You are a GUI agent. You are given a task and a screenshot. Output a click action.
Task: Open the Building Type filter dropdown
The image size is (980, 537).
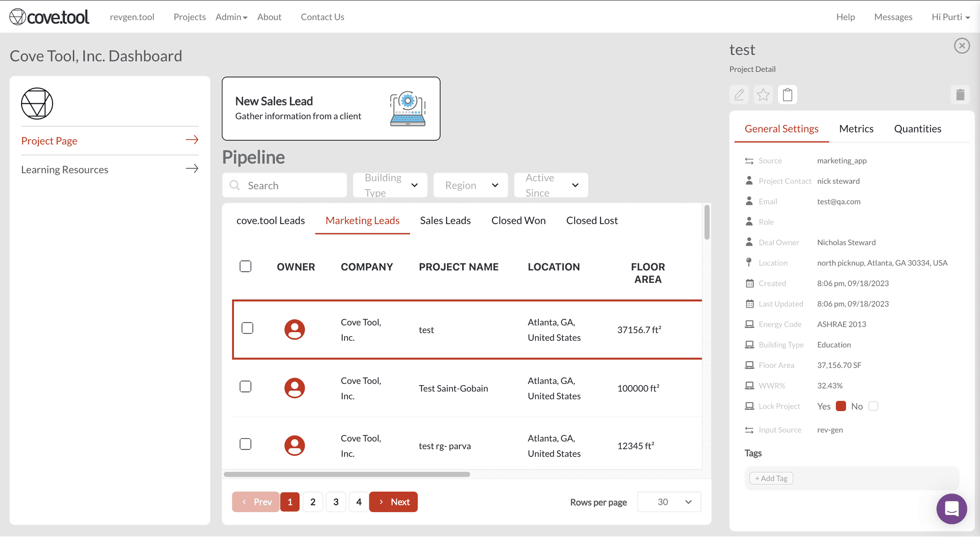(x=390, y=185)
